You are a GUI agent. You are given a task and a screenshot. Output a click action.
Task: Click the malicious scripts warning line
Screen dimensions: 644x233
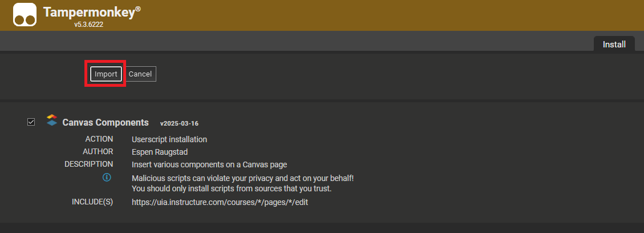pyautogui.click(x=242, y=178)
